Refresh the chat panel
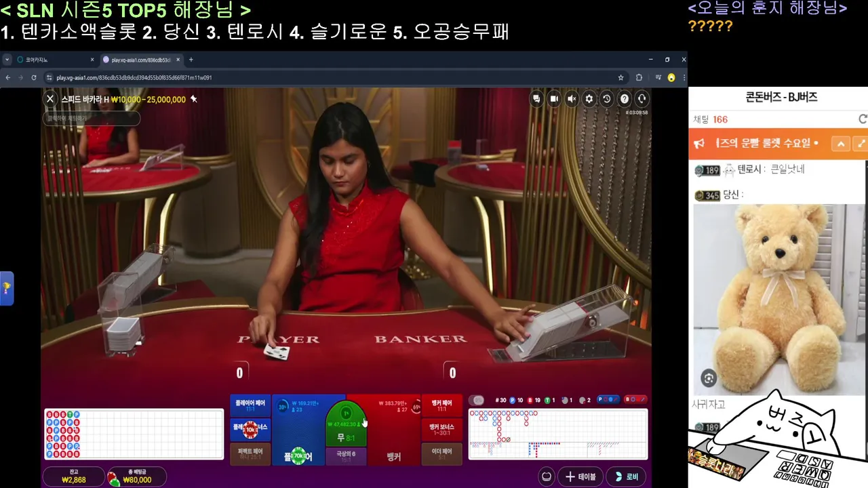This screenshot has width=868, height=488. pos(863,119)
